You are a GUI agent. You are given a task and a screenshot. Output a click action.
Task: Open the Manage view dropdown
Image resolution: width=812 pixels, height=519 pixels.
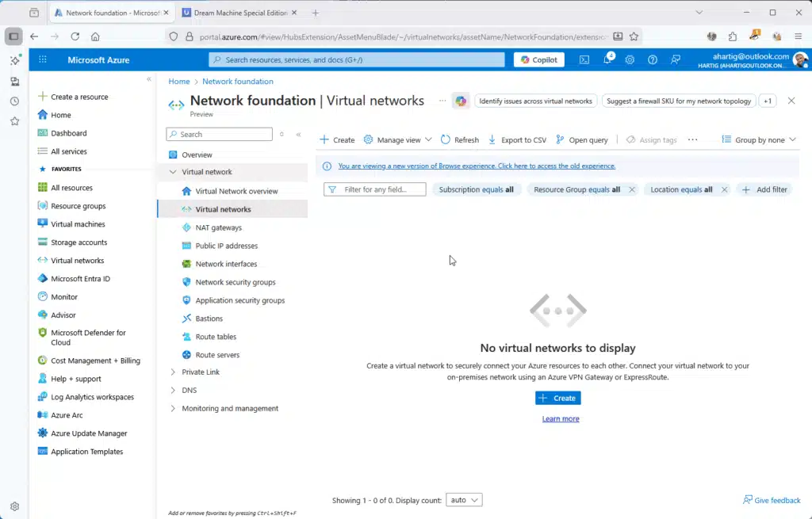[x=398, y=139]
